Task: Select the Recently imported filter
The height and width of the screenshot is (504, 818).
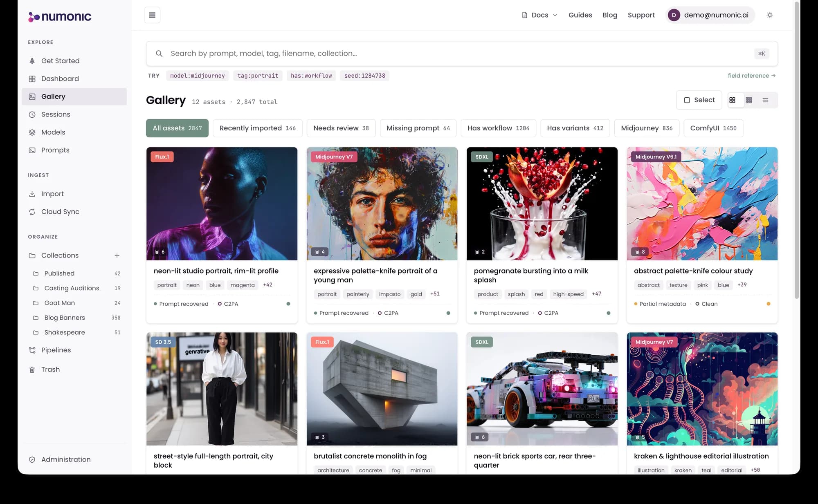Action: (x=257, y=128)
